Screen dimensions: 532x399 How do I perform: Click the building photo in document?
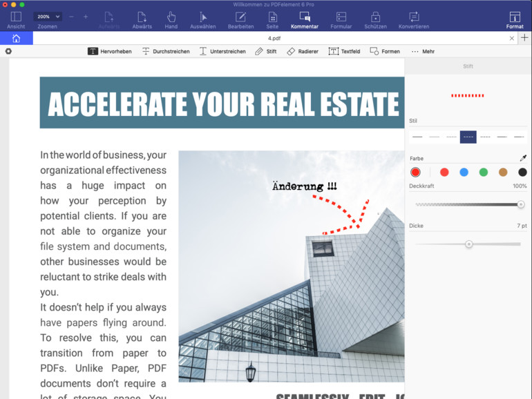[292, 266]
